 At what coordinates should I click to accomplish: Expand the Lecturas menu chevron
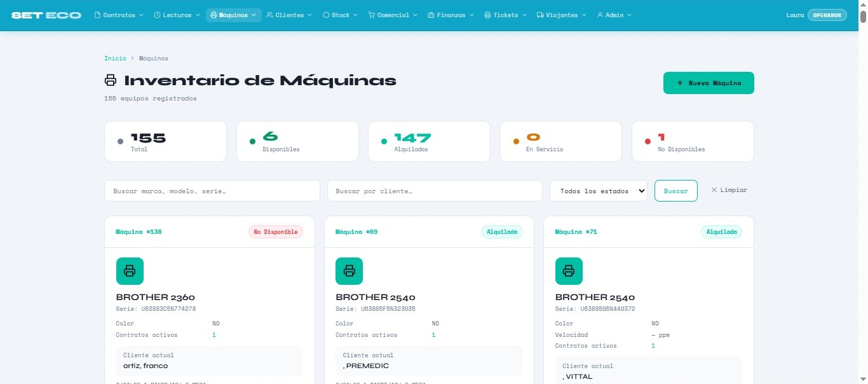pyautogui.click(x=196, y=15)
